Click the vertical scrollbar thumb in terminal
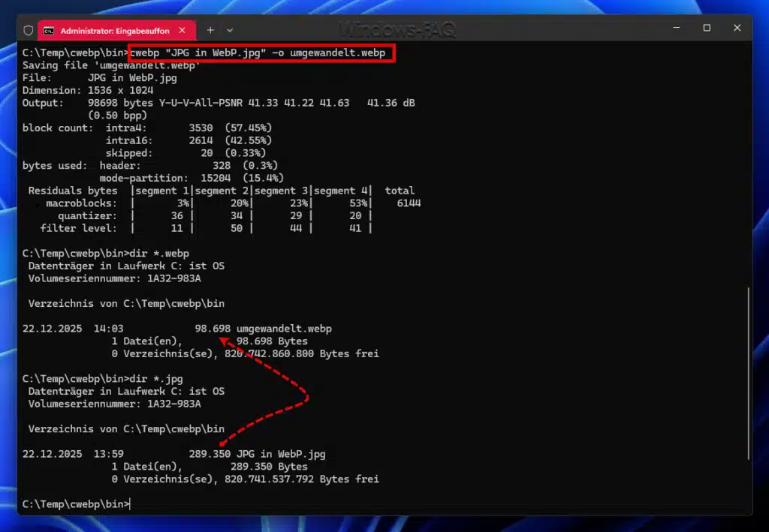 point(748,373)
